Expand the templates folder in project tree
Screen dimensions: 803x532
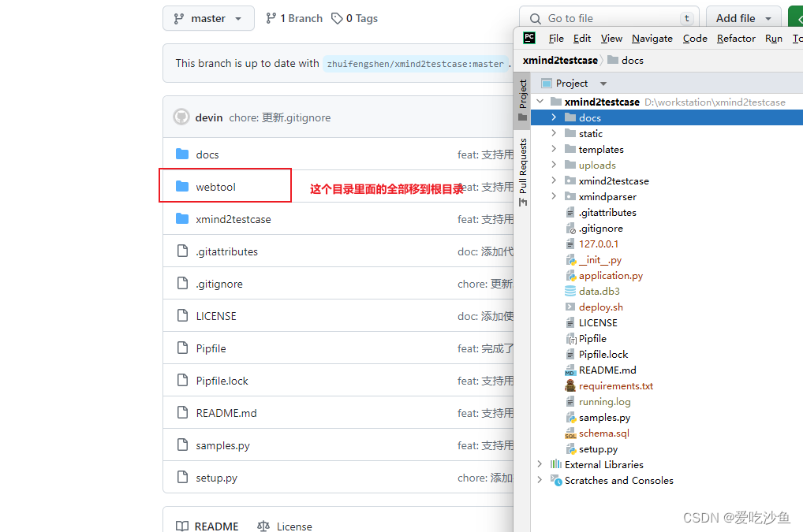[554, 150]
